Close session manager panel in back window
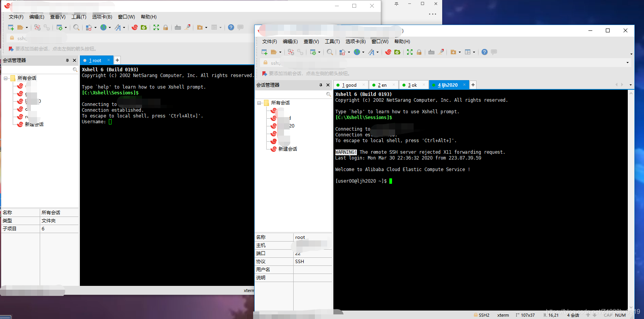 [74, 60]
